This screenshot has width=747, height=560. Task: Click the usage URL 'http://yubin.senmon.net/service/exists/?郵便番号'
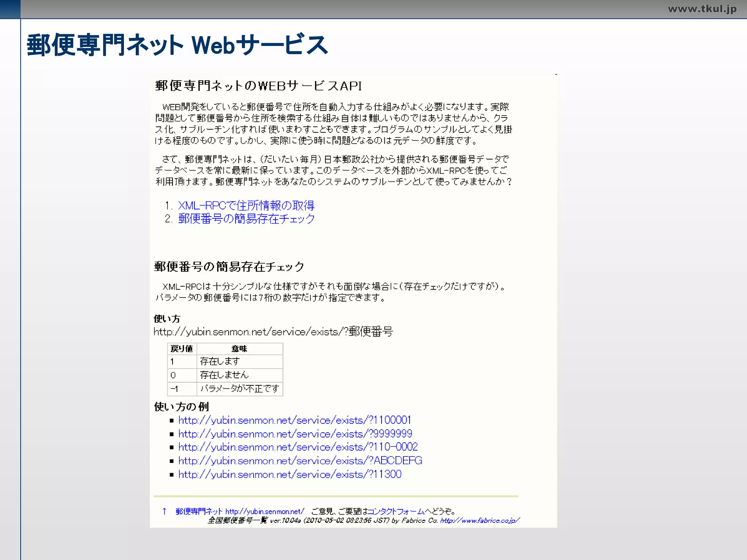[273, 332]
